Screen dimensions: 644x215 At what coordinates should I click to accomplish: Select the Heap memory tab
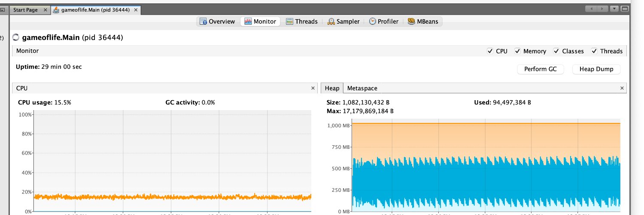click(x=332, y=88)
